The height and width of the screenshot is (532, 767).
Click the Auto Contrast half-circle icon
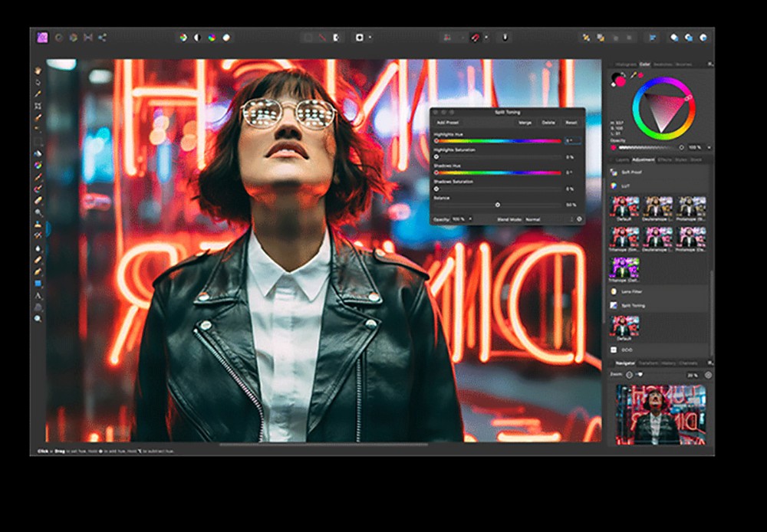pyautogui.click(x=197, y=37)
